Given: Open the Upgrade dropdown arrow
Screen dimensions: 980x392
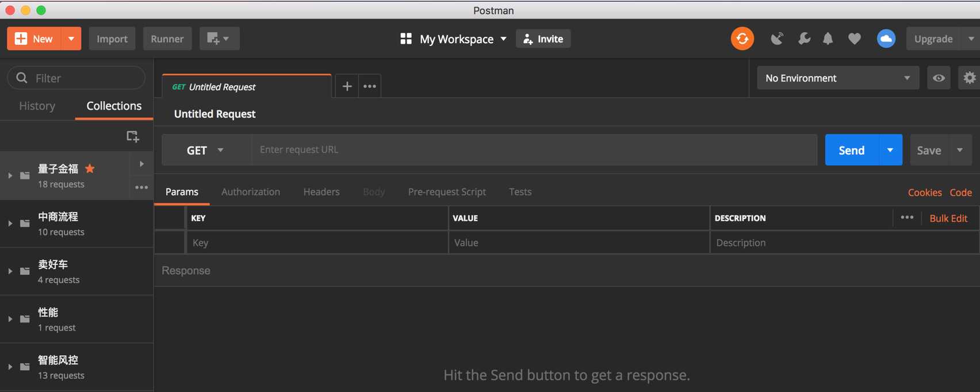Looking at the screenshot, I should tap(971, 39).
